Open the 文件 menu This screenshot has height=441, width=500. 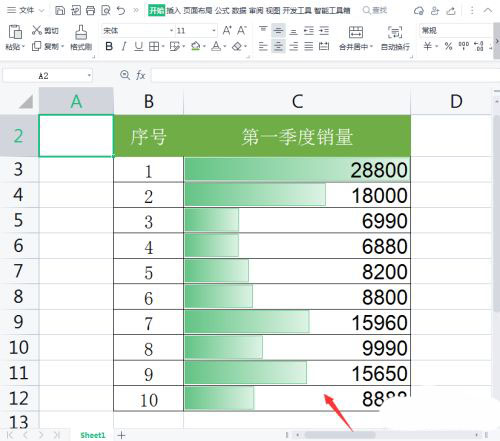pos(26,11)
